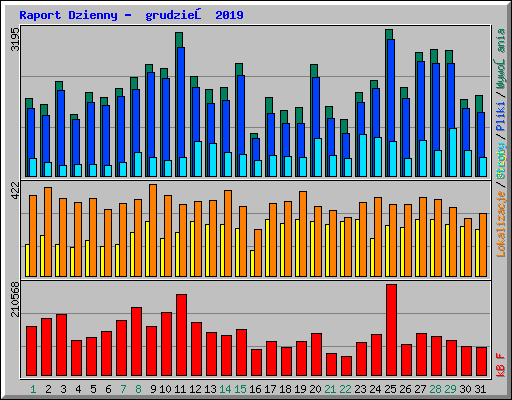Click day label 6 on the x-axis
This screenshot has height=400, width=512.
(108, 389)
